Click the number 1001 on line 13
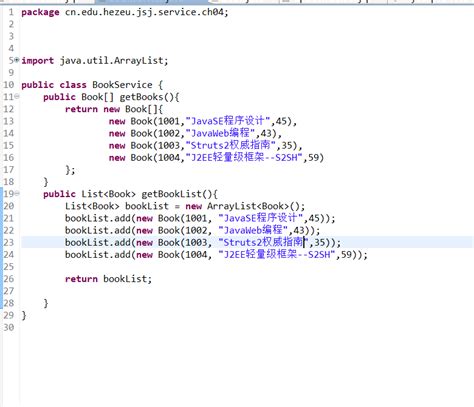Image resolution: width=474 pixels, height=407 pixels. tap(169, 121)
